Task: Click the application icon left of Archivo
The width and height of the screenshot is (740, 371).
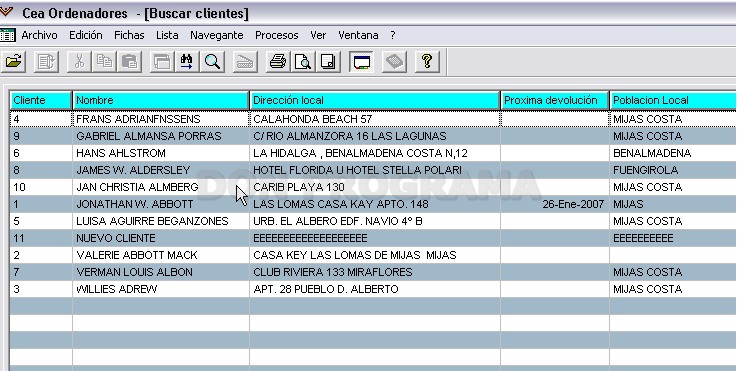Action: pos(8,35)
